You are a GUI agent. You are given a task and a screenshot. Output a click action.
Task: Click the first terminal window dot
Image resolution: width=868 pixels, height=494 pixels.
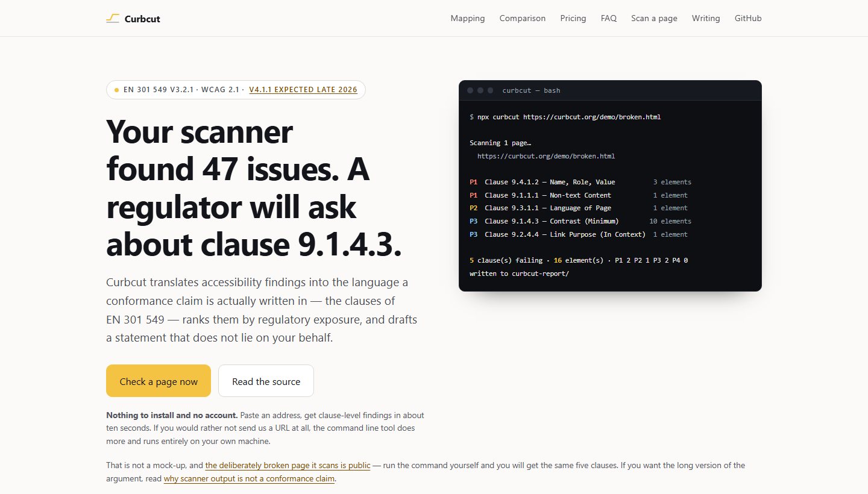[470, 90]
